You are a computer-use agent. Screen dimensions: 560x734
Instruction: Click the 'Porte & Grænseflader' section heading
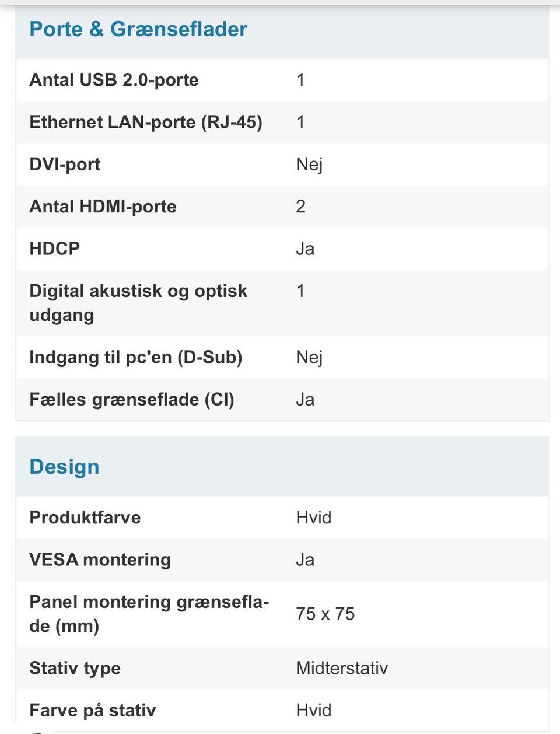138,29
